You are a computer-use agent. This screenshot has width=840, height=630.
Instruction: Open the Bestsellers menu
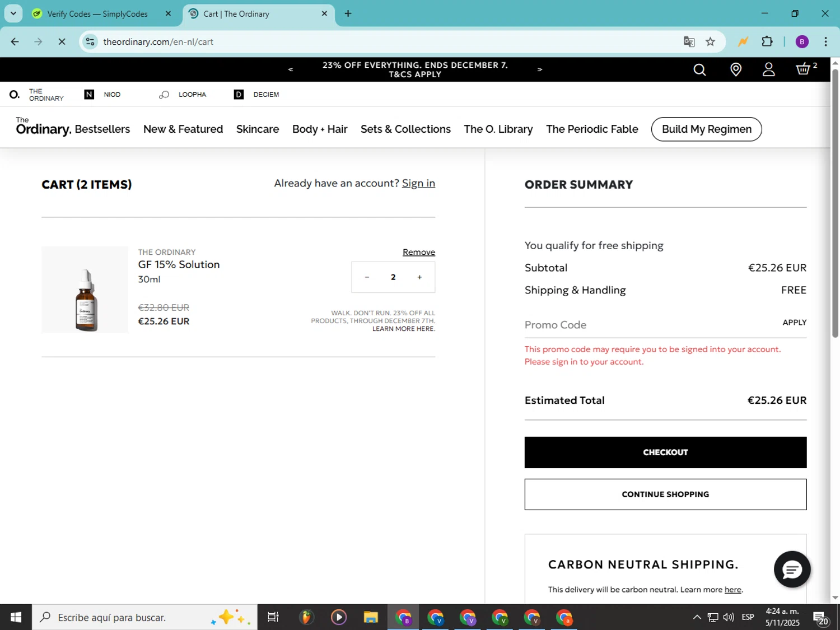tap(102, 129)
